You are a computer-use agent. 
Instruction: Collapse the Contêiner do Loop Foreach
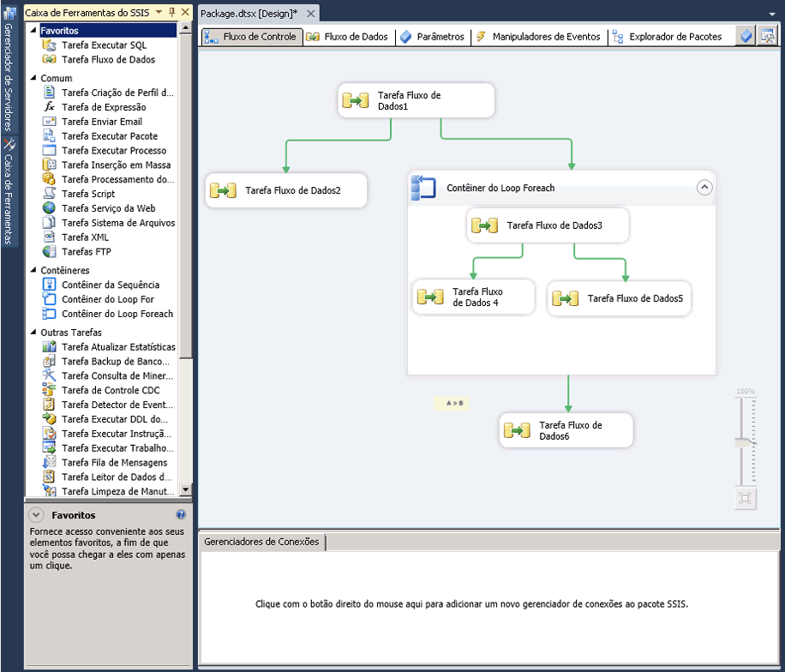click(704, 188)
